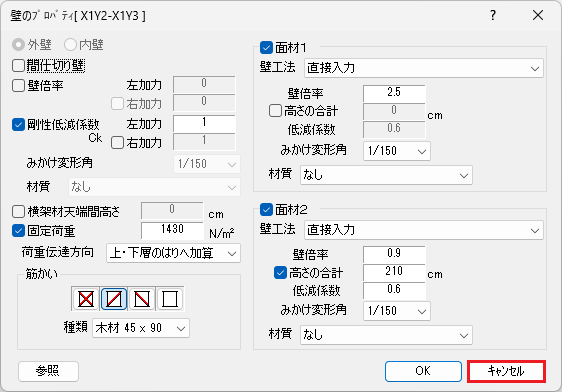Open the 荷重伝達方向 dropdown
The height and width of the screenshot is (392, 562).
[173, 253]
